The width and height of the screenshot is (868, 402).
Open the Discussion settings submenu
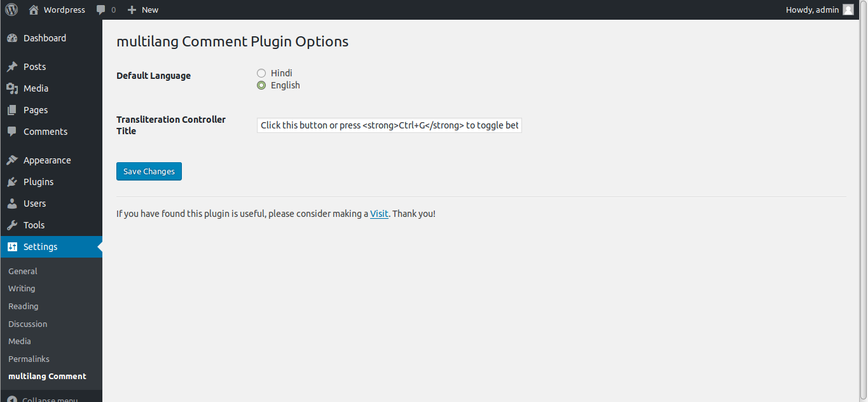tap(27, 324)
